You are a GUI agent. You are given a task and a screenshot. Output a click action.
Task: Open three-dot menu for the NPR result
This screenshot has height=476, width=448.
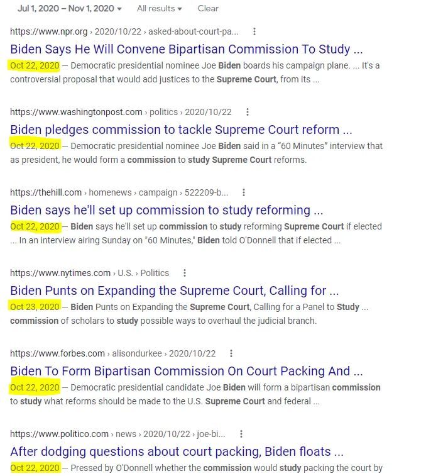pos(254,31)
